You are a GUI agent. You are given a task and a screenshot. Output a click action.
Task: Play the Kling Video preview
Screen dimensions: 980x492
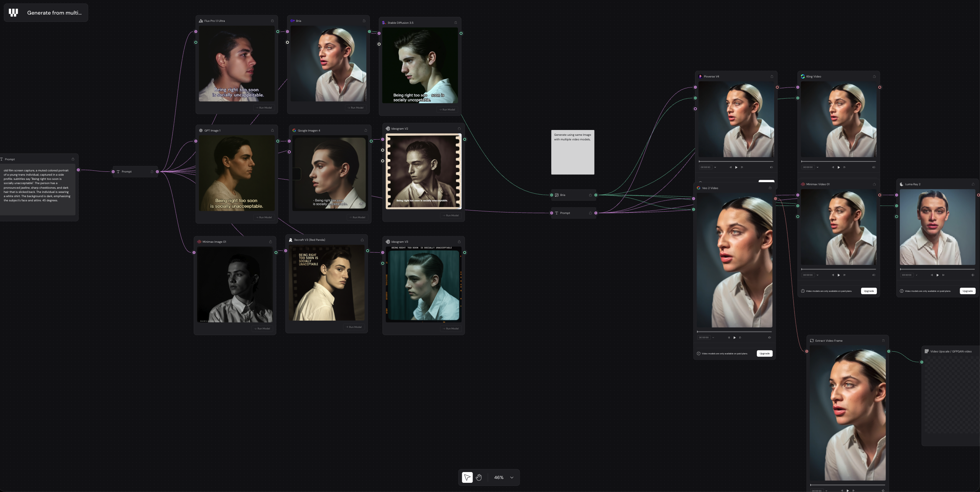[x=838, y=167]
